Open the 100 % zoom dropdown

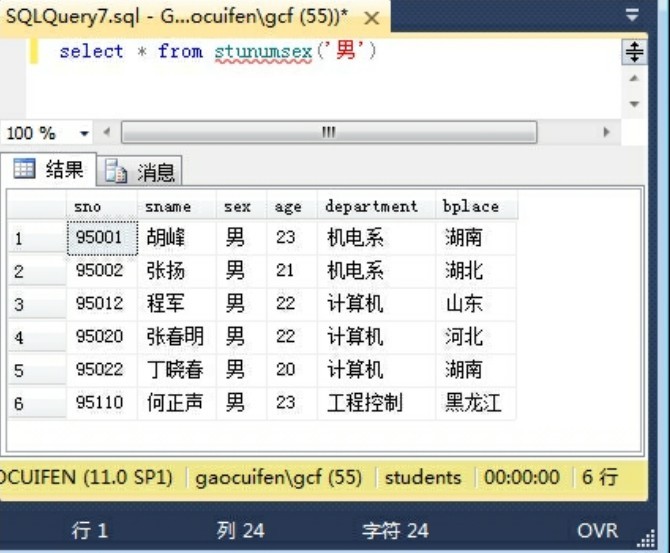click(85, 134)
